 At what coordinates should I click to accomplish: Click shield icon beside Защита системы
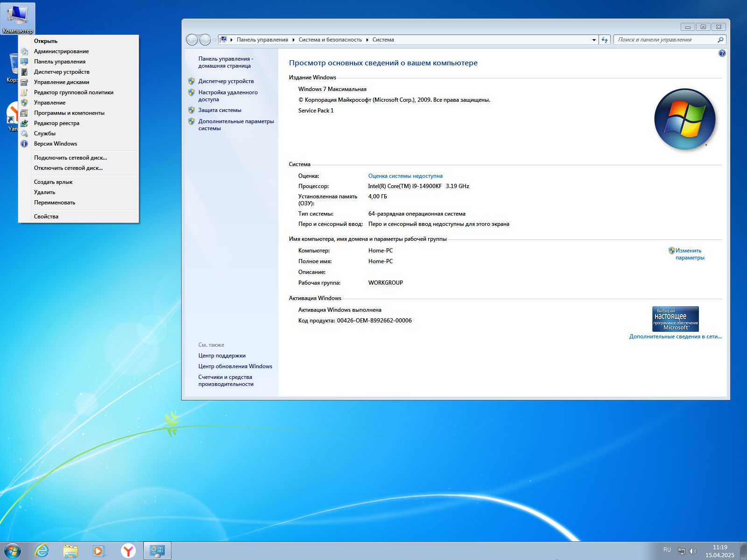point(191,110)
